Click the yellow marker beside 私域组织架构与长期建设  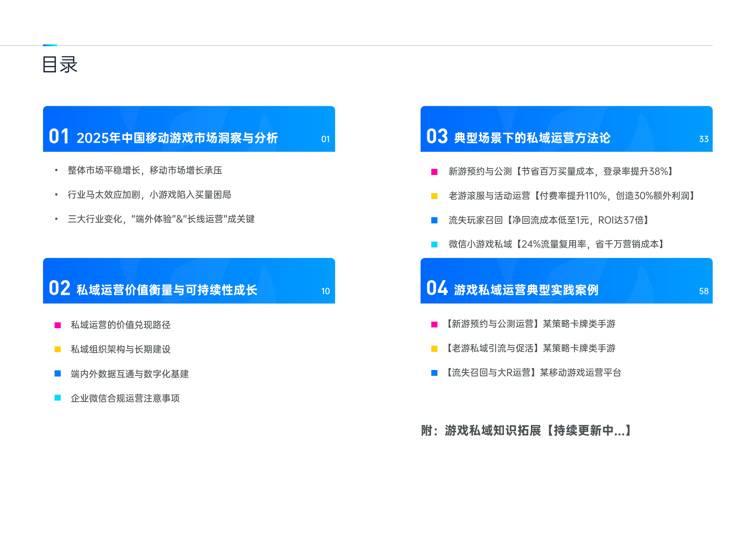point(57,350)
